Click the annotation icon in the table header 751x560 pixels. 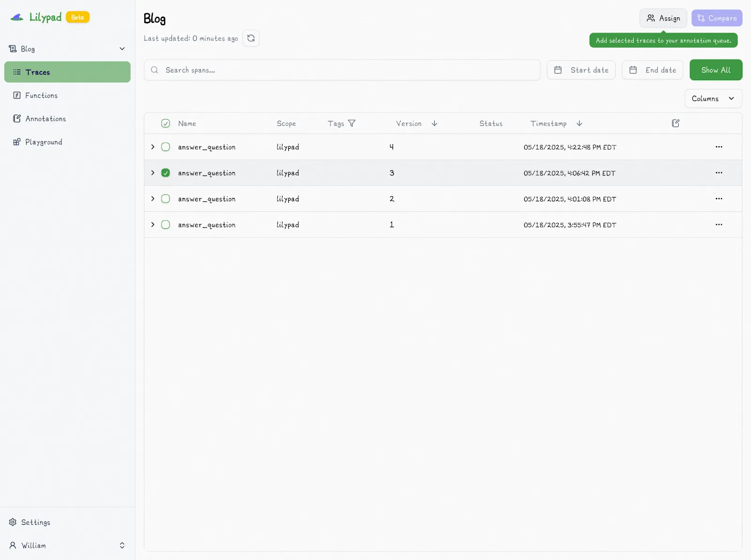[675, 123]
